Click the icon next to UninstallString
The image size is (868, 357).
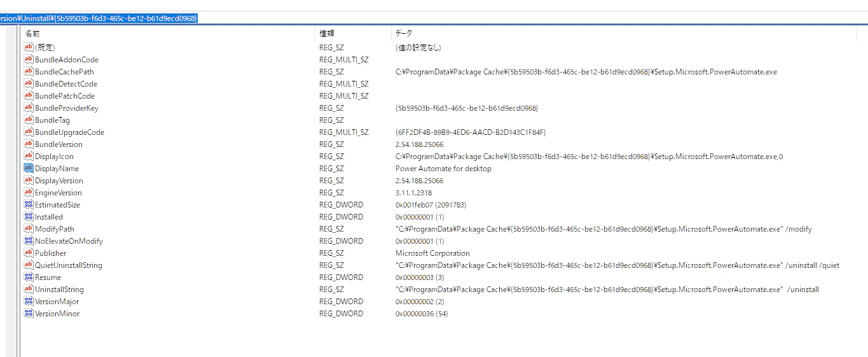28,289
